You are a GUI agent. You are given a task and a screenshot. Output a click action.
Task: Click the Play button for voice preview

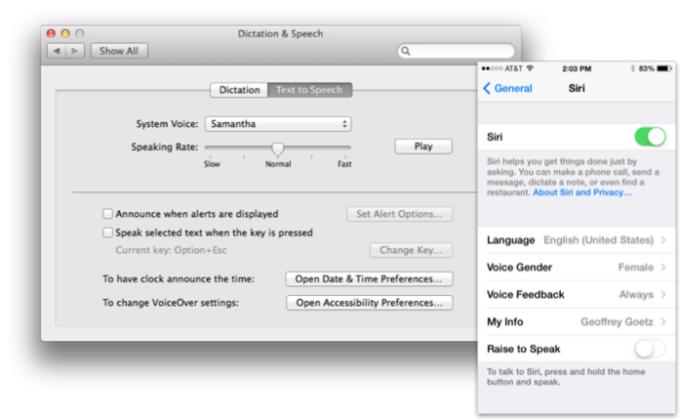tap(423, 146)
